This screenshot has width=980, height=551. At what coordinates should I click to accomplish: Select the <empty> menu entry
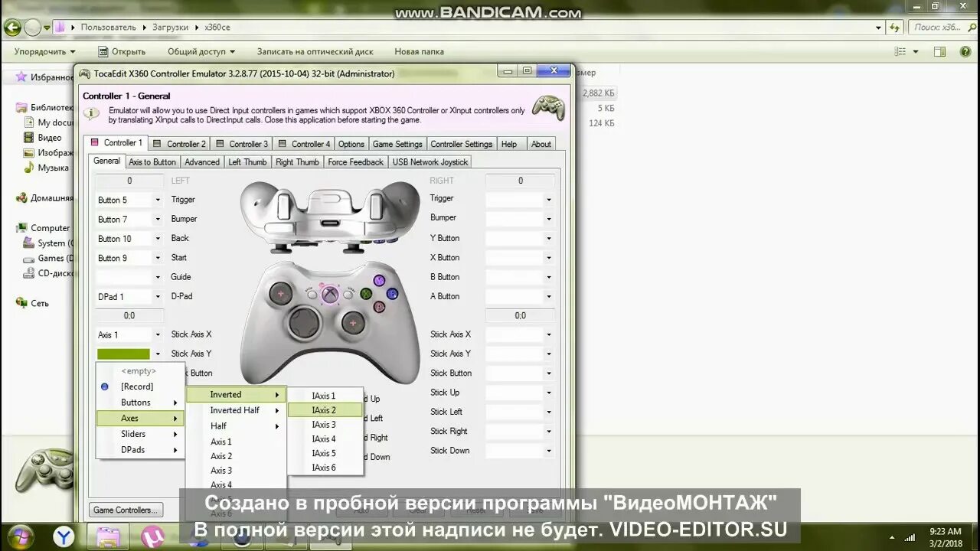[139, 371]
